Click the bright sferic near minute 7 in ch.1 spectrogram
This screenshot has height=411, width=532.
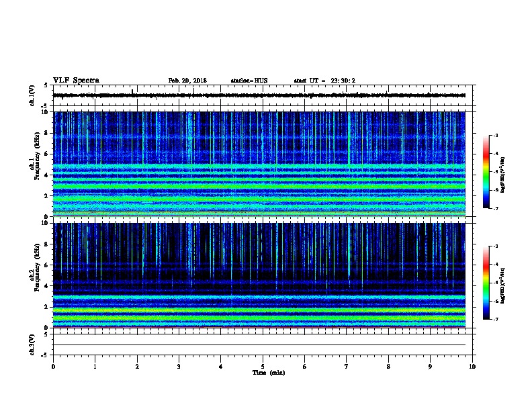349,139
